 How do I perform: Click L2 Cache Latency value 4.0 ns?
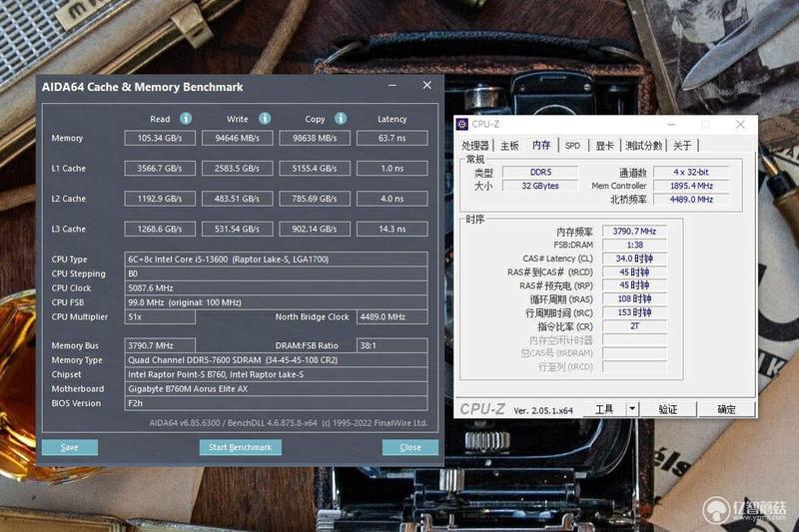point(392,199)
